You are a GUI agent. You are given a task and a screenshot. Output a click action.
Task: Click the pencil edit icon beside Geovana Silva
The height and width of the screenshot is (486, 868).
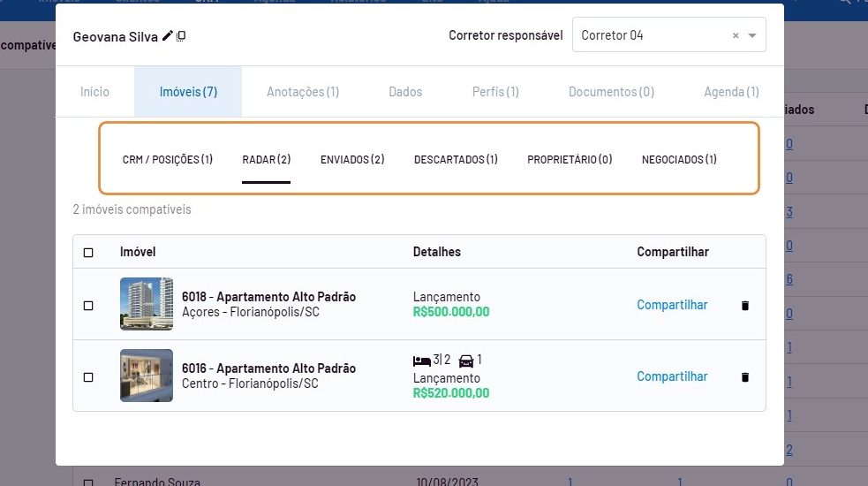click(168, 36)
